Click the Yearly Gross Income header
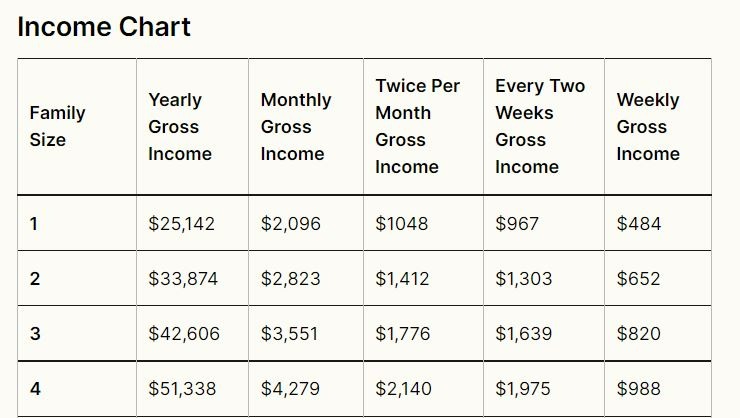 tap(180, 127)
